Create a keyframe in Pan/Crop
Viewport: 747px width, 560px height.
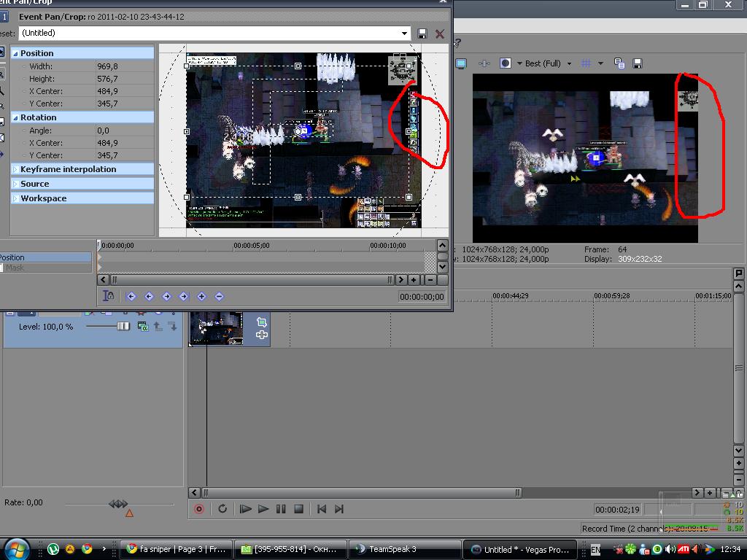click(201, 297)
